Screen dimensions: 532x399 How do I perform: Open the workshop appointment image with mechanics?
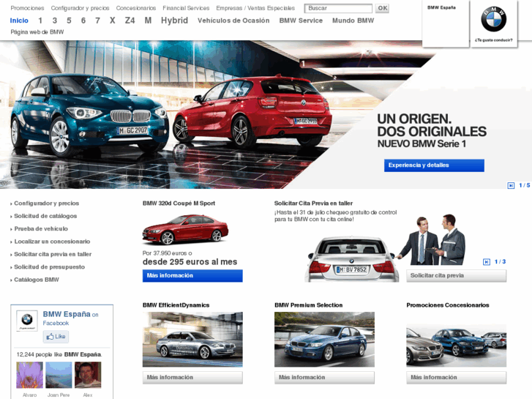(385, 248)
